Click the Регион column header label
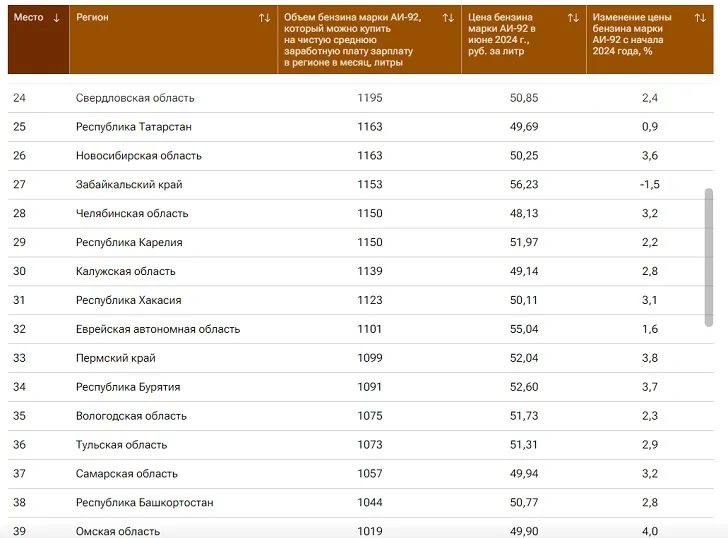Screen dimensions: 728x538 point(93,18)
